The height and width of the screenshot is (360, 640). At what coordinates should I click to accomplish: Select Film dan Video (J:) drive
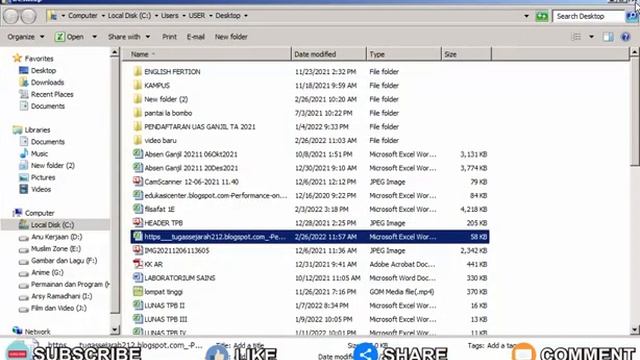tap(58, 308)
